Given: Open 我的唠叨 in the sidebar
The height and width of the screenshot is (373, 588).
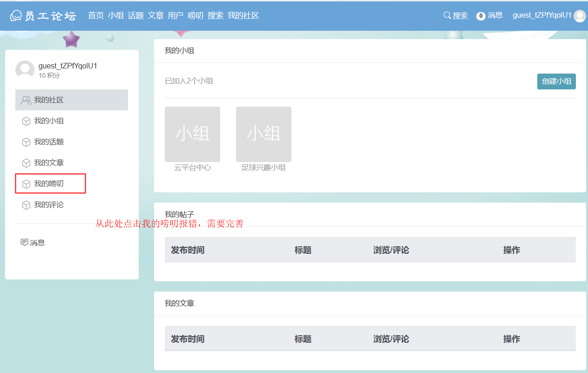Looking at the screenshot, I should (x=49, y=183).
